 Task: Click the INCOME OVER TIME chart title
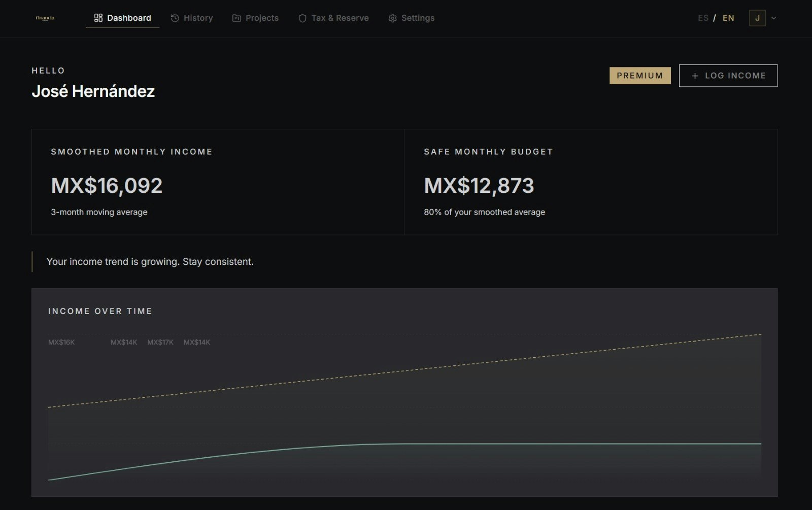100,311
